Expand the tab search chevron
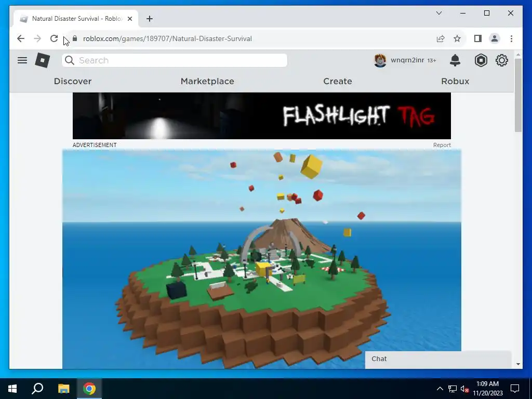This screenshot has height=399, width=532. tap(438, 13)
